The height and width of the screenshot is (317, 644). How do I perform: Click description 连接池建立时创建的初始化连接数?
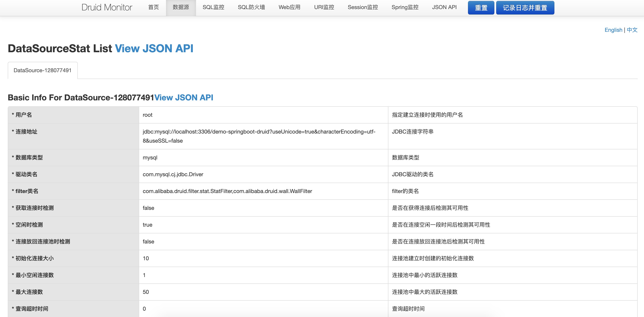(433, 258)
